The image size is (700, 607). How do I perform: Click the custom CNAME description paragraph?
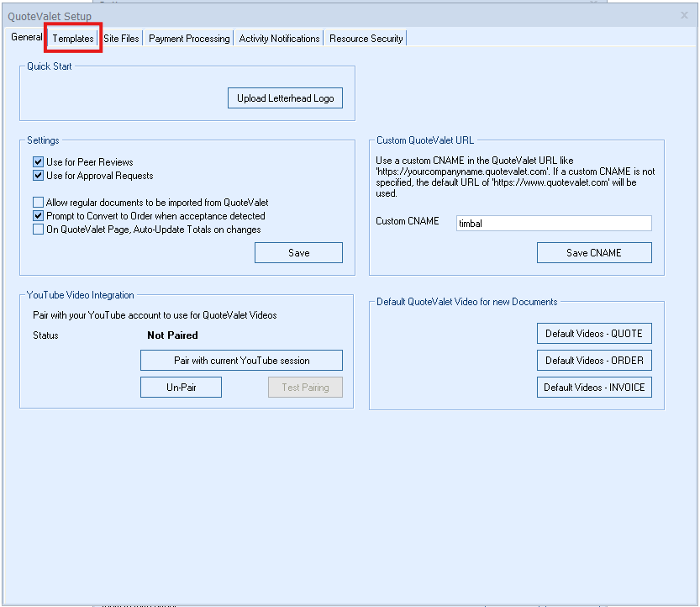pyautogui.click(x=515, y=177)
